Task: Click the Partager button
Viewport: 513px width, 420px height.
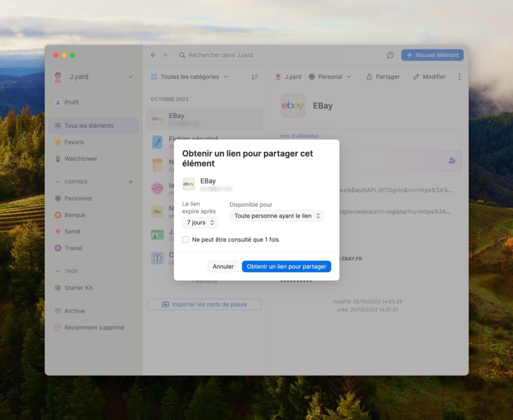Action: click(x=383, y=77)
